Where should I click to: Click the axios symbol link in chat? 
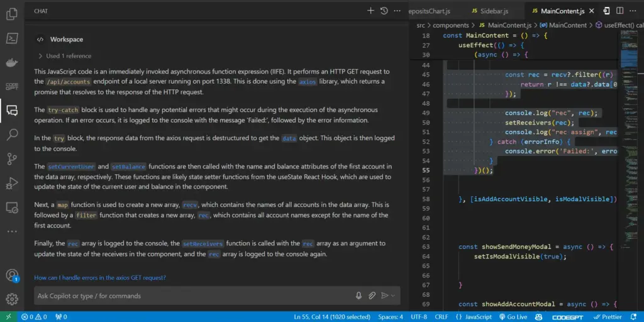307,82
